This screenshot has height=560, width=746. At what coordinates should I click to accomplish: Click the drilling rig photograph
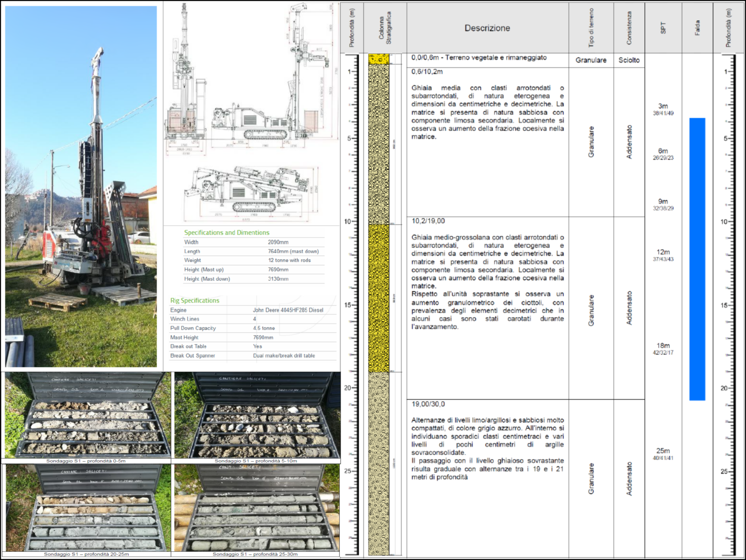(x=81, y=186)
